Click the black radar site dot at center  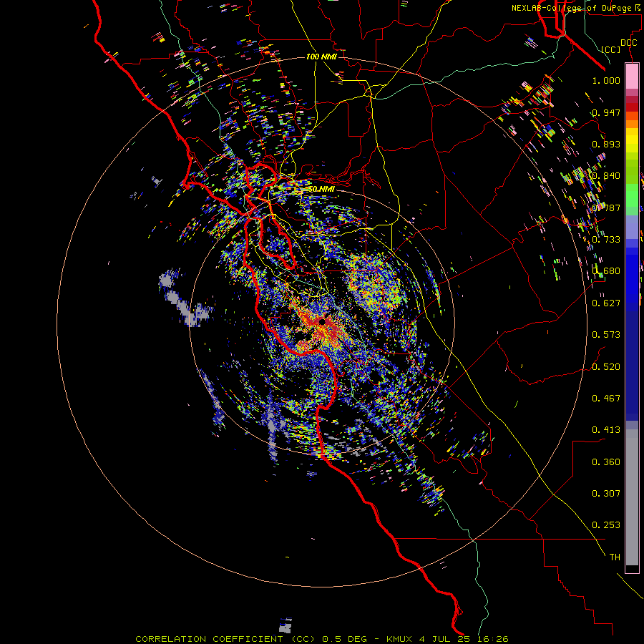[x=323, y=321]
